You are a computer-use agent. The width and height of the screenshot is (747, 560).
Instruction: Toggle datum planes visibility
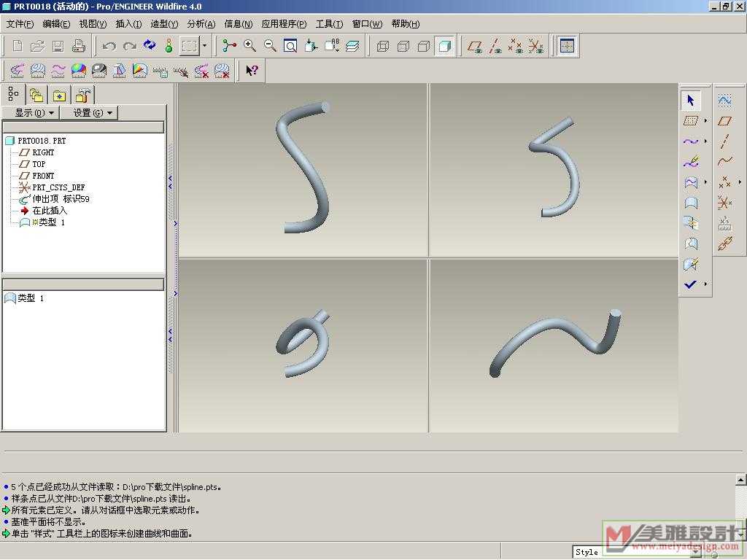pyautogui.click(x=474, y=46)
